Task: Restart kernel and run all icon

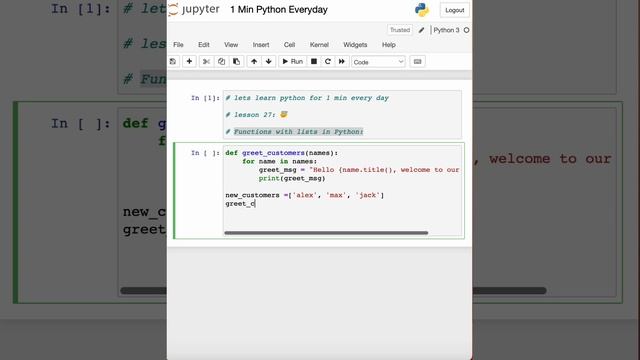Action: click(342, 62)
